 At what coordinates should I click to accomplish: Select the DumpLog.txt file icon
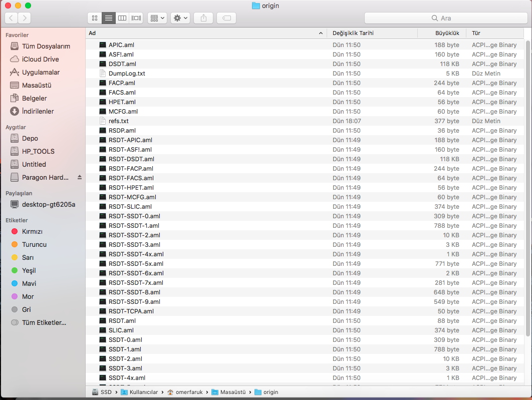coord(103,74)
